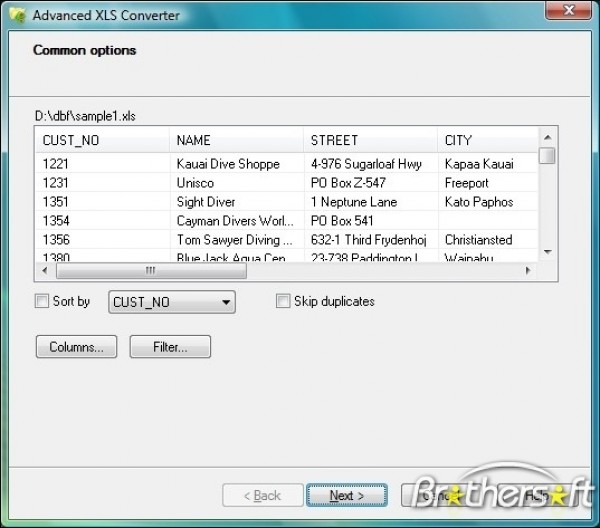The width and height of the screenshot is (600, 528).
Task: Click the table's scroll down arrow
Action: pos(548,252)
